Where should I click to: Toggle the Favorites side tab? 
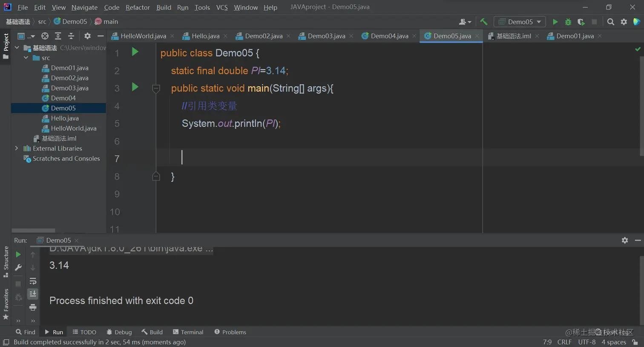(6, 304)
